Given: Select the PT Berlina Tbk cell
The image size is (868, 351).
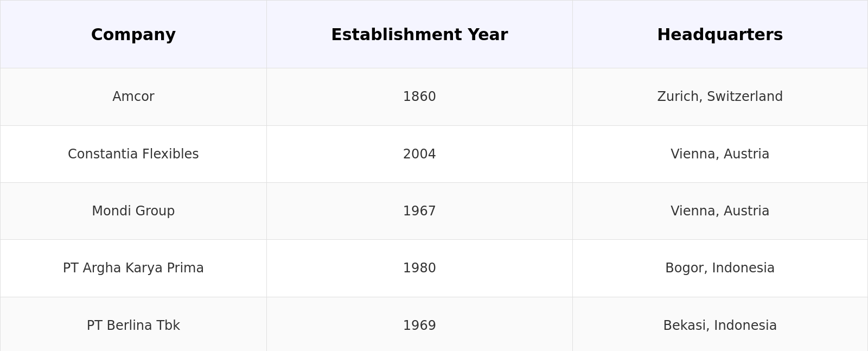Looking at the screenshot, I should pyautogui.click(x=133, y=326).
